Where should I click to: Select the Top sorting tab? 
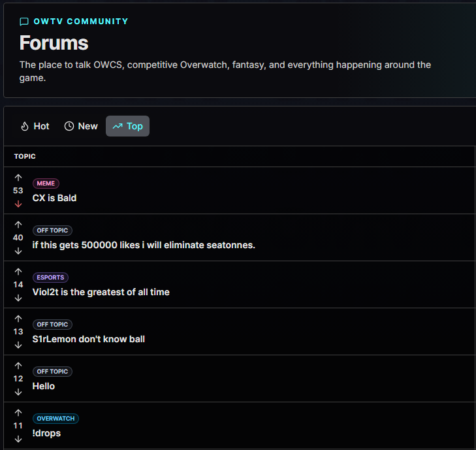(x=127, y=126)
